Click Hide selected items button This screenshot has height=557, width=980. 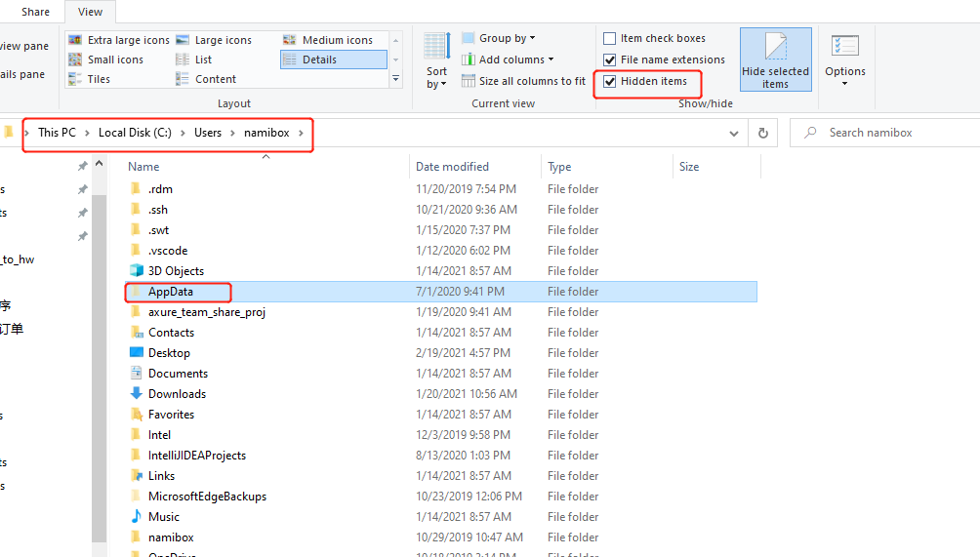pyautogui.click(x=776, y=60)
